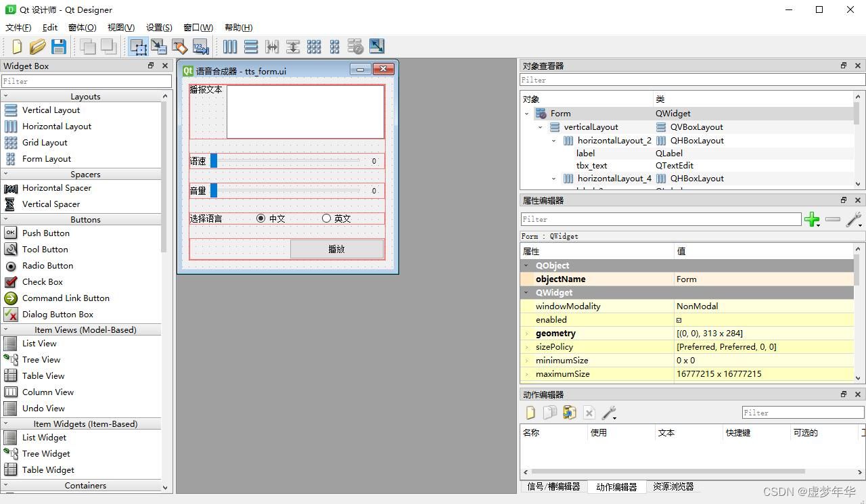Click Push Button in Widget Box
This screenshot has height=504, width=866.
[x=45, y=233]
